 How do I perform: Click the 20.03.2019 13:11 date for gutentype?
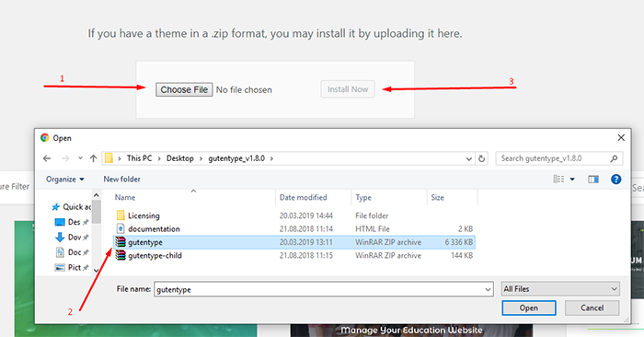click(306, 242)
